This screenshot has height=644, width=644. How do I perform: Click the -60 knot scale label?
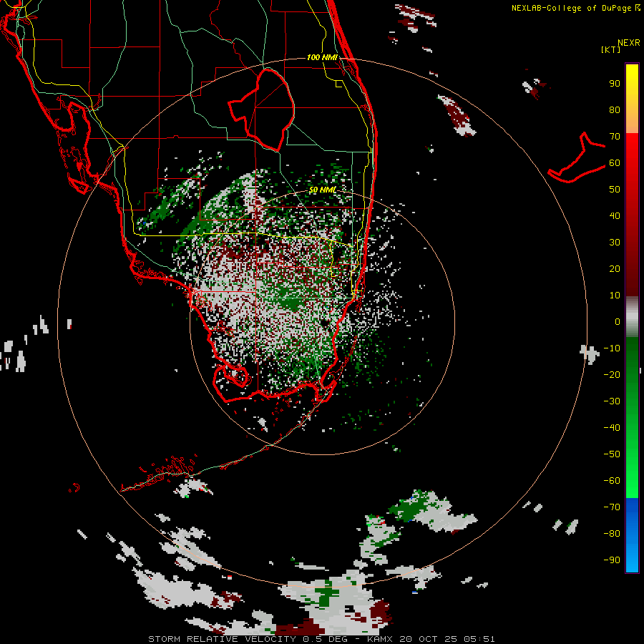point(612,481)
